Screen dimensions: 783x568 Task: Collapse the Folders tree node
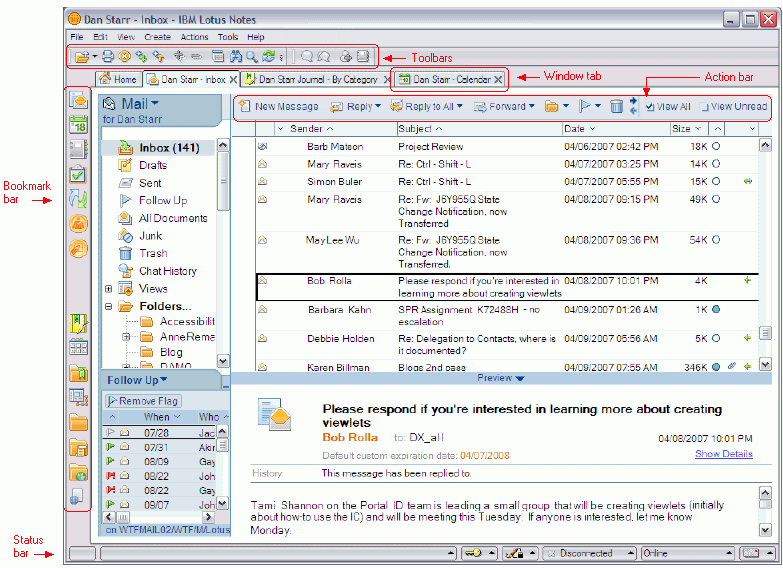click(x=108, y=306)
